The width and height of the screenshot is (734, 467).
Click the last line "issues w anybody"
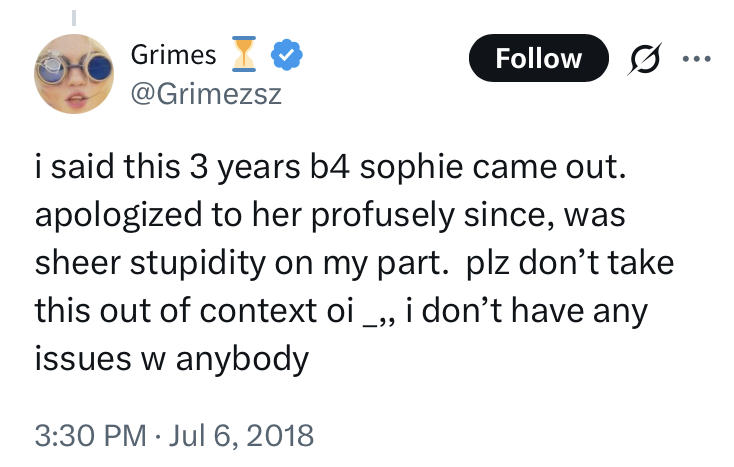pyautogui.click(x=172, y=359)
